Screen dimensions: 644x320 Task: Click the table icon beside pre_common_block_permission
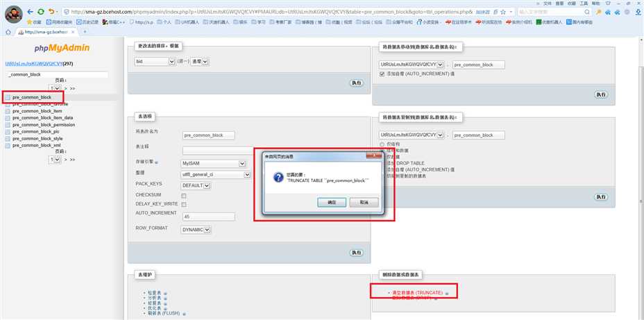coord(8,125)
